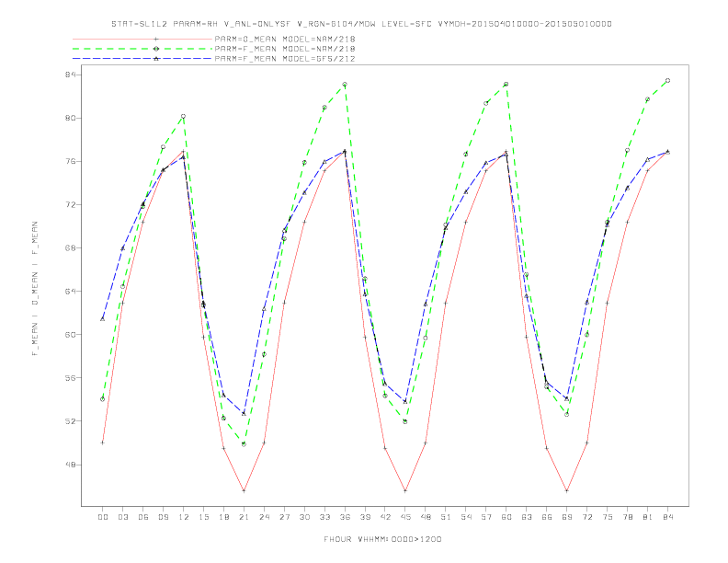Viewport: 728px width, 563px height.
Task: Click x-axis tick label 21
Action: 244,517
